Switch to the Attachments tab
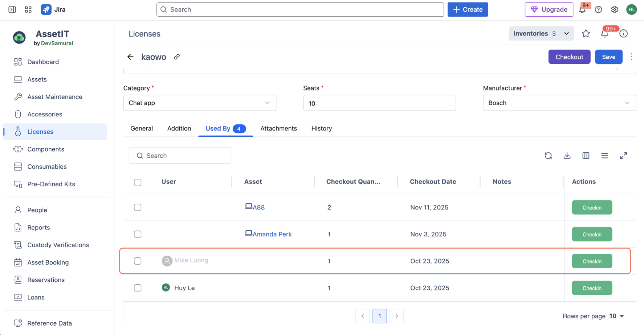Image resolution: width=644 pixels, height=335 pixels. [278, 128]
